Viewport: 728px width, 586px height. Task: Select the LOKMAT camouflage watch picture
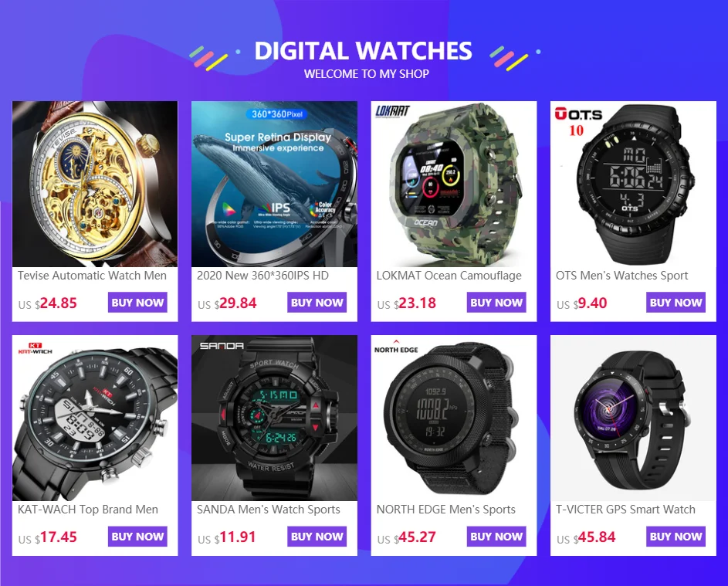(454, 184)
